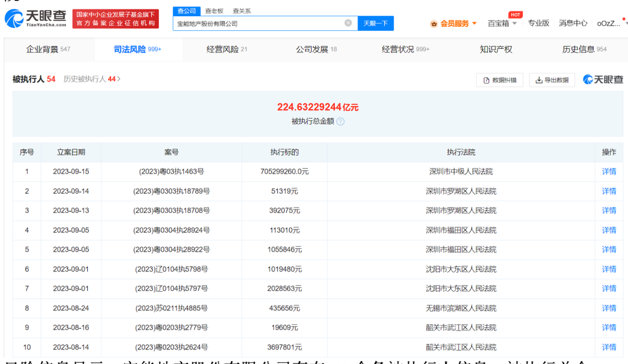Open 详情 for case 粤0303执18708号
The height and width of the screenshot is (364, 628).
pos(609,210)
